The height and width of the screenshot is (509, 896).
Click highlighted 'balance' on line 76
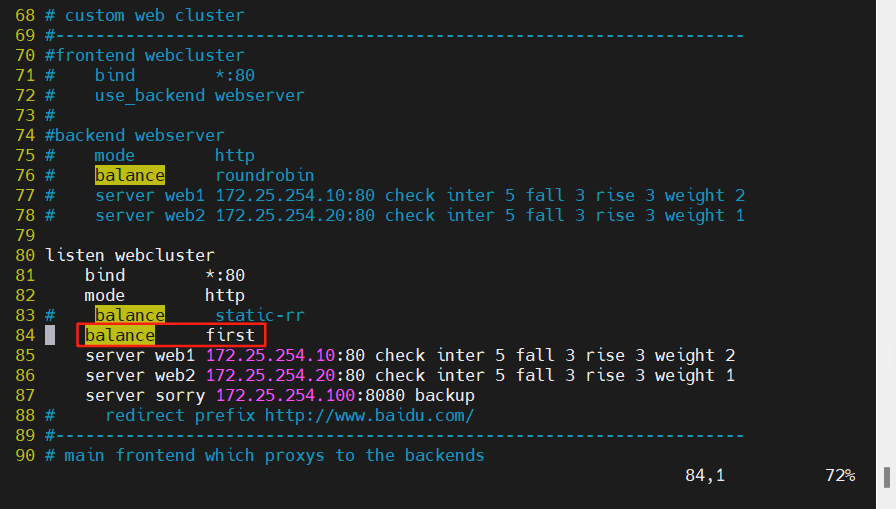pyautogui.click(x=130, y=175)
